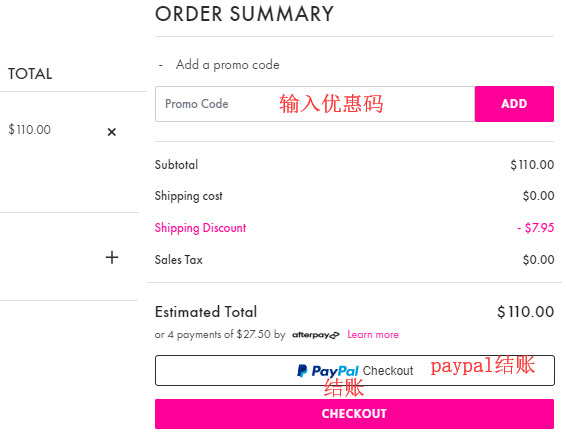Pay using the PayPal Checkout button
This screenshot has height=433, width=566.
pyautogui.click(x=354, y=371)
